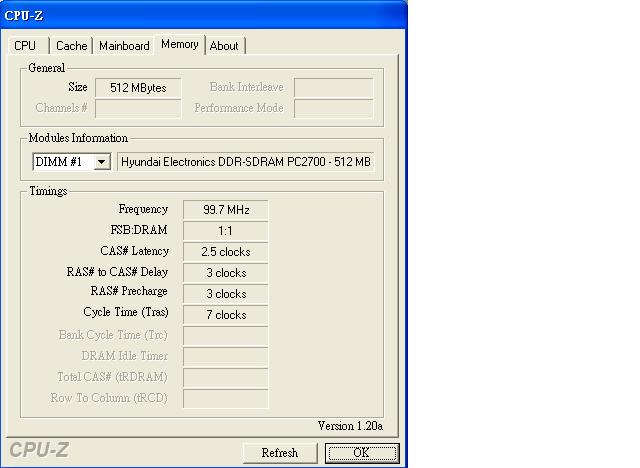Click the Hyundai Electronics DDR-SDRAM module description
Screen dimensions: 640x468
tap(246, 162)
